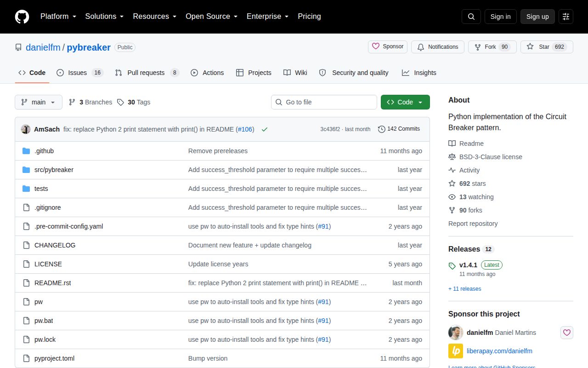Click the file icon beside CHANGELOG
Image resolution: width=588 pixels, height=368 pixels.
(x=26, y=245)
